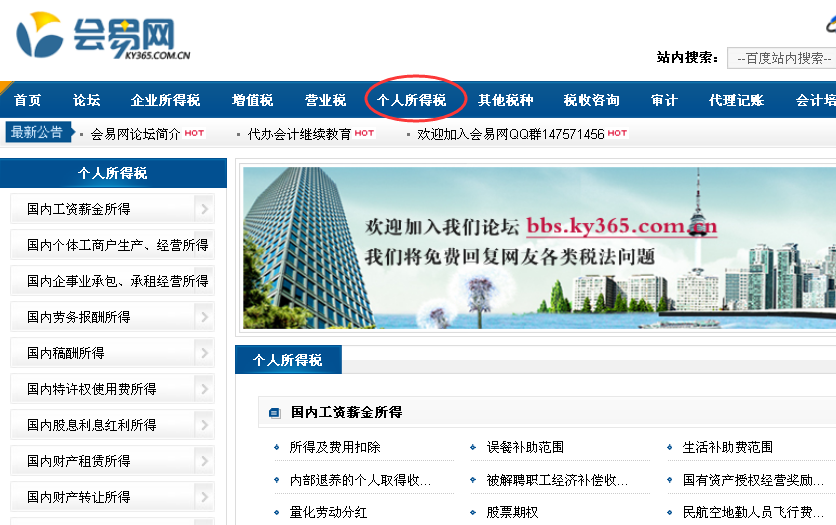The height and width of the screenshot is (525, 836).
Task: Open the 个人所得税 navigation menu
Action: click(x=411, y=100)
